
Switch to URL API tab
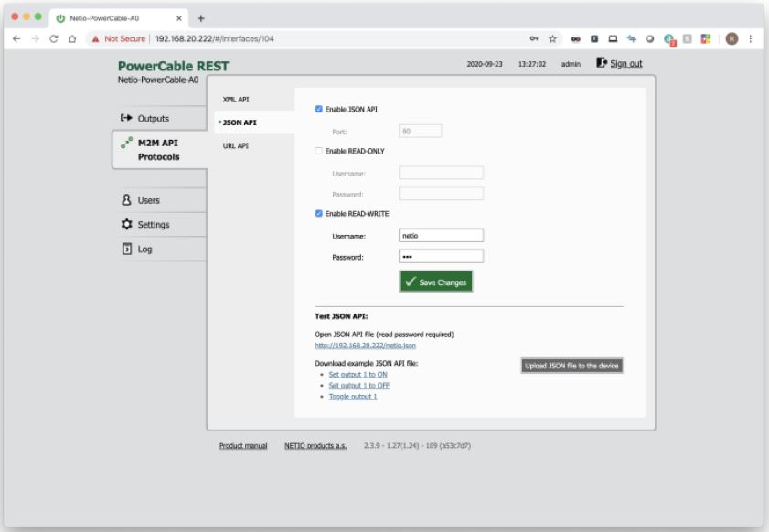click(236, 145)
